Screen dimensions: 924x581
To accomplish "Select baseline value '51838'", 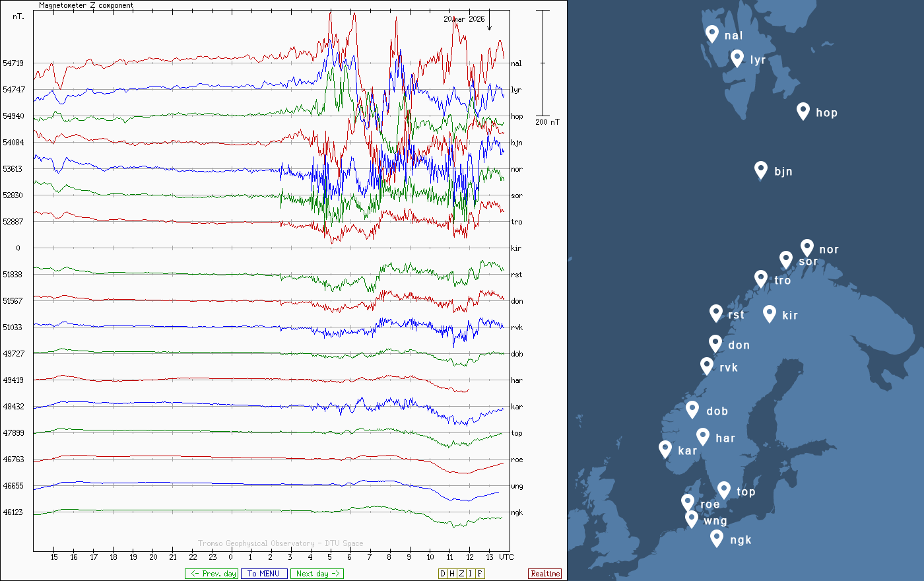I will [13, 275].
